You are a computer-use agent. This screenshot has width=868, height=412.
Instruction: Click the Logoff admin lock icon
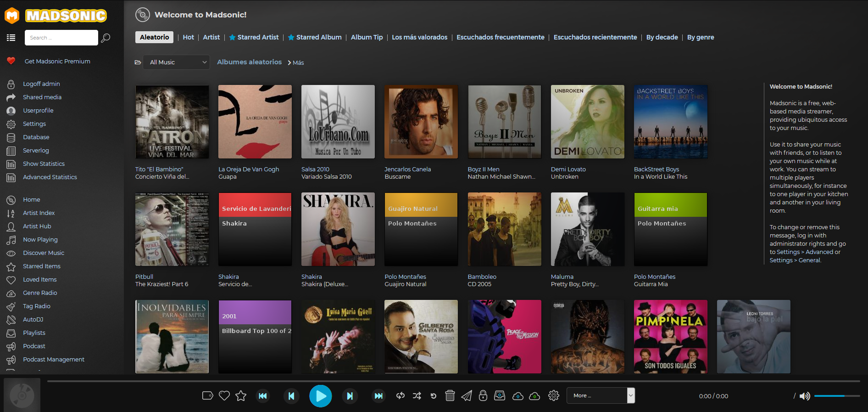point(11,84)
